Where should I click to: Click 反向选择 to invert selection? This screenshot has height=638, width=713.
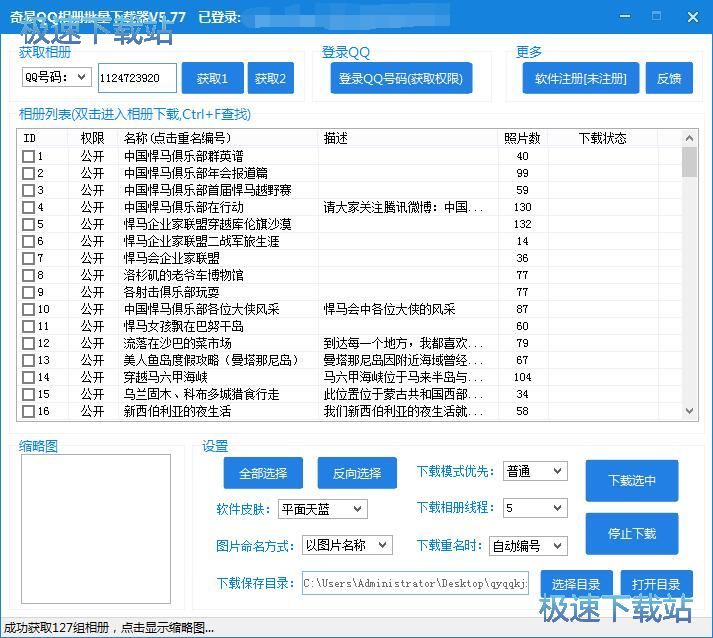(x=357, y=473)
